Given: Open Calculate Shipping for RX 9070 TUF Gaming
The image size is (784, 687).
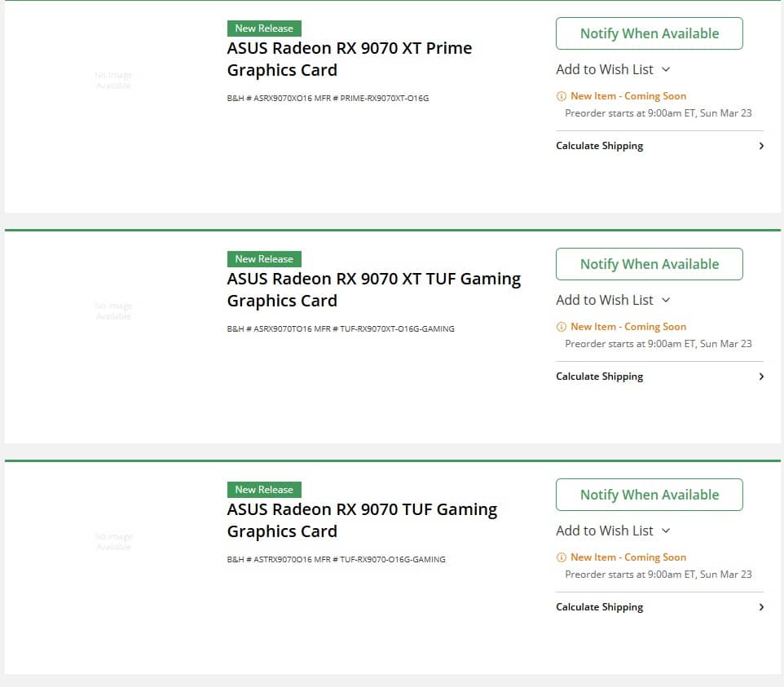Looking at the screenshot, I should [659, 607].
